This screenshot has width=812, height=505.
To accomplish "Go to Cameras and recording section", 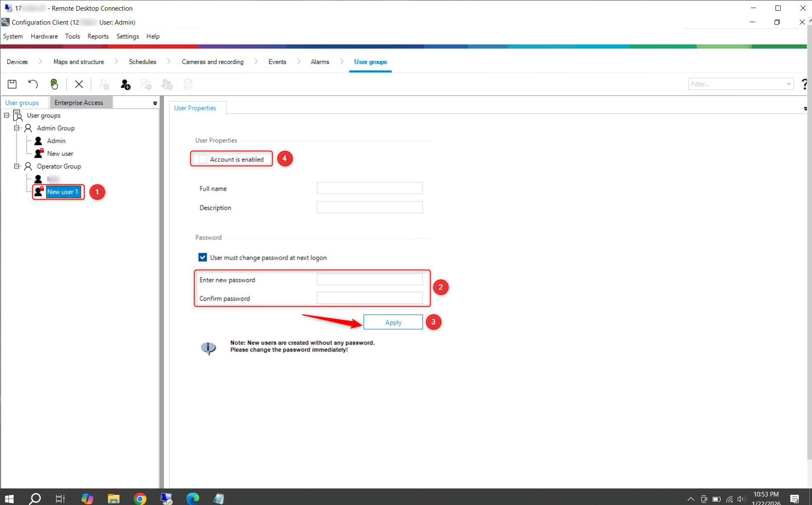I will (x=212, y=62).
